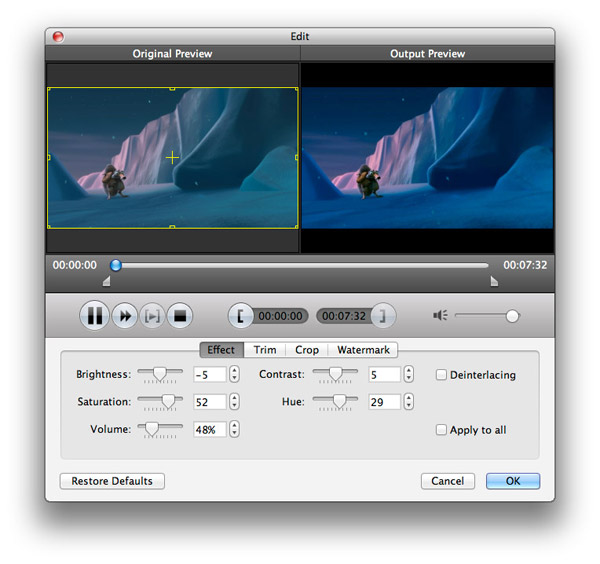Set trim start point with left bracket button
The width and height of the screenshot is (600, 564).
[240, 316]
